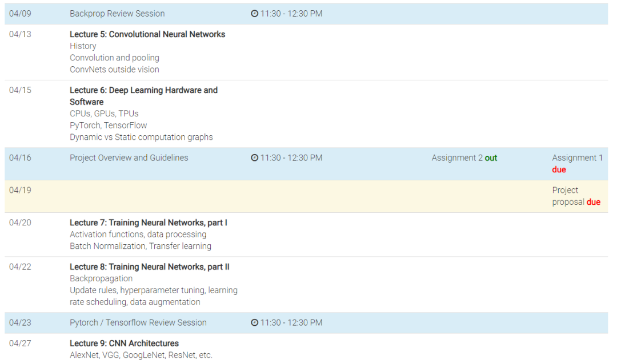617x364 pixels.
Task: Click 11:30 - 12:30 PM for Pytorch review
Action: point(291,323)
